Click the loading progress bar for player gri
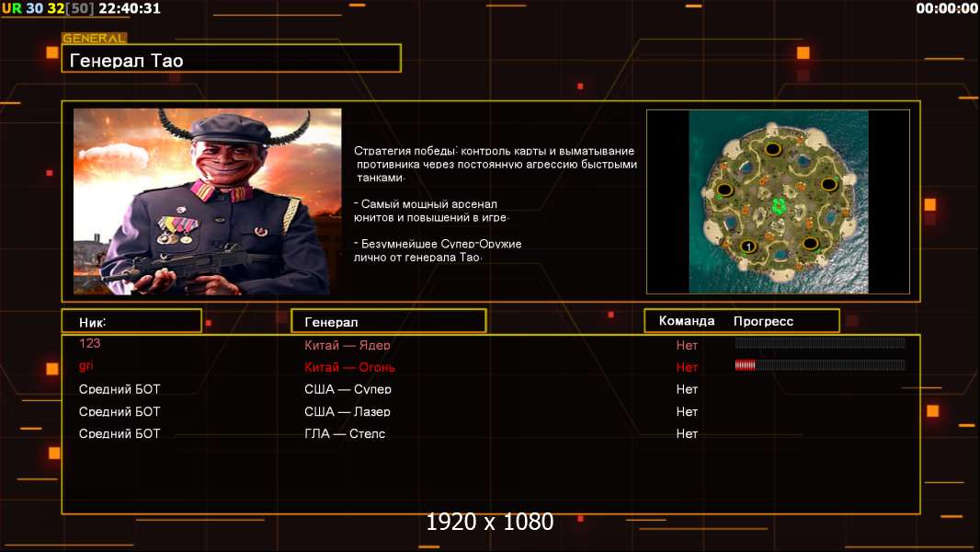Screen dimensions: 980x552 pyautogui.click(x=820, y=365)
